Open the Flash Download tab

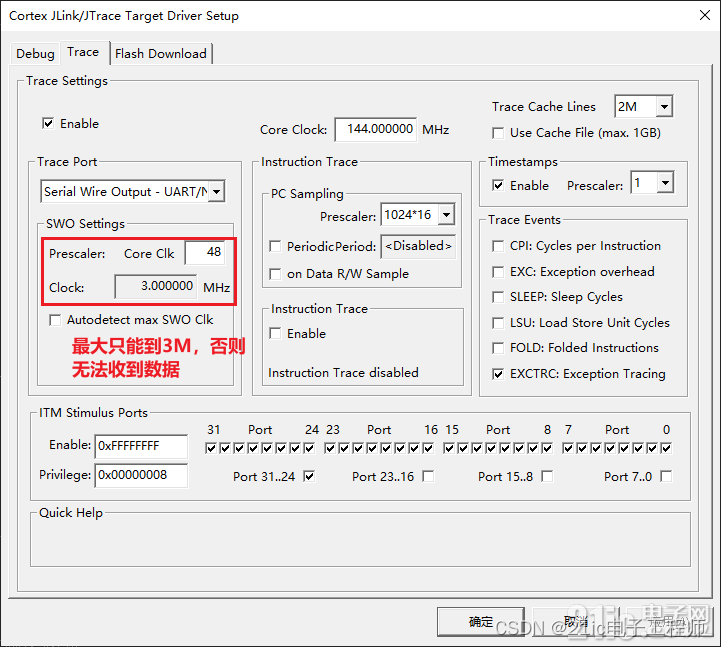[x=160, y=53]
